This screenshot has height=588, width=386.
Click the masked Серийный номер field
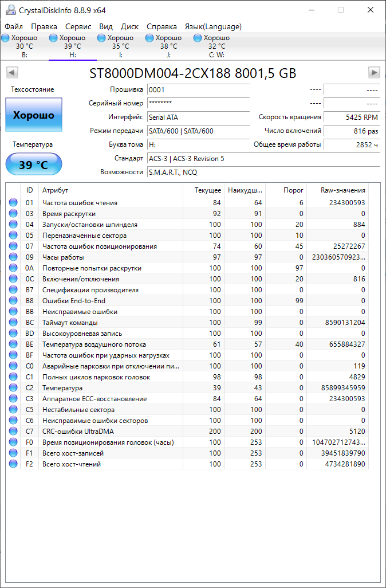[198, 103]
